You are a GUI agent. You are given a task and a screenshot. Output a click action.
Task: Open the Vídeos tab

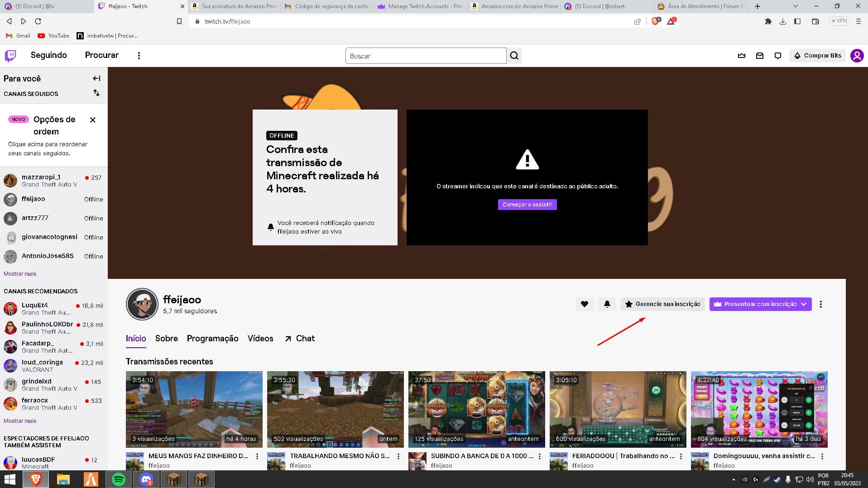260,339
